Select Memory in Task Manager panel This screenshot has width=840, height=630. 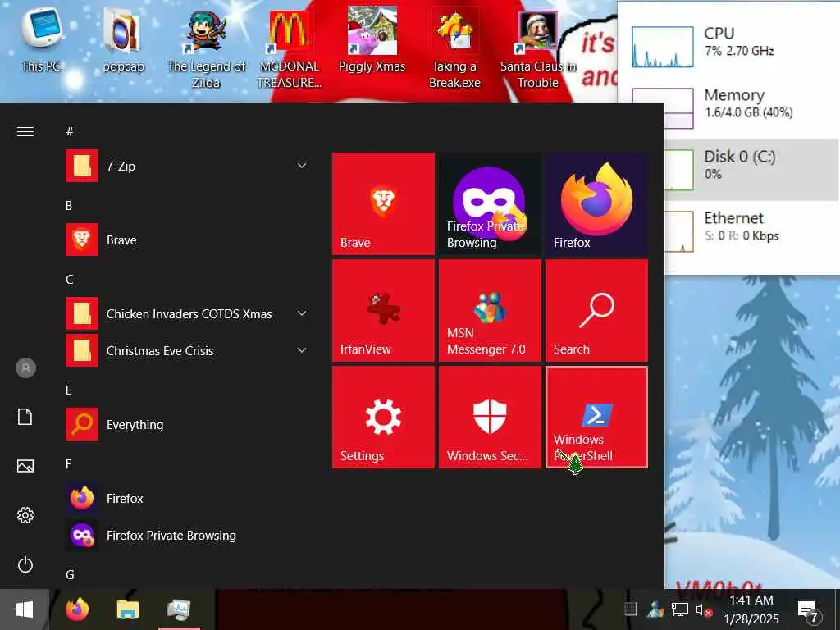(x=728, y=107)
